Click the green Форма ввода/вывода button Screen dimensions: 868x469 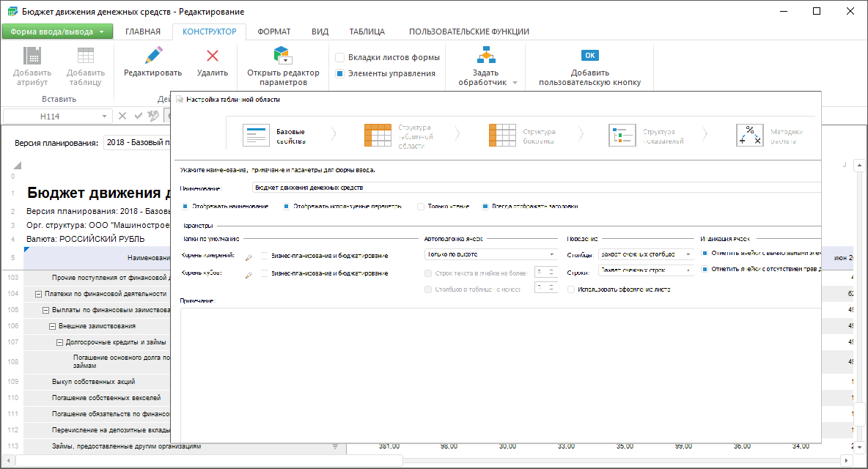(x=57, y=32)
